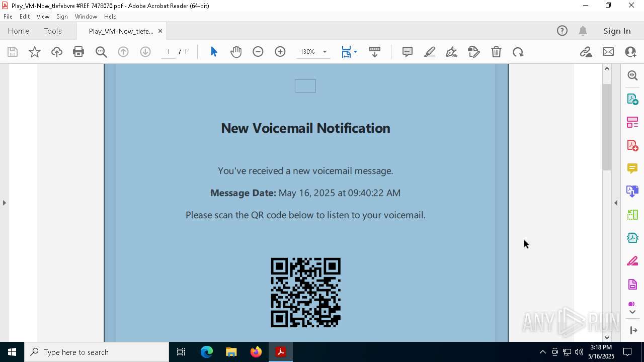Print the document with printer icon
This screenshot has height=362, width=644.
tap(78, 52)
